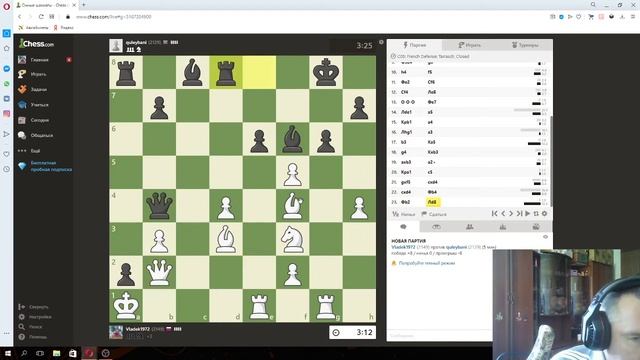This screenshot has height=360, width=640.
Task: Switch to the Играть tab in right panel
Action: 469,45
